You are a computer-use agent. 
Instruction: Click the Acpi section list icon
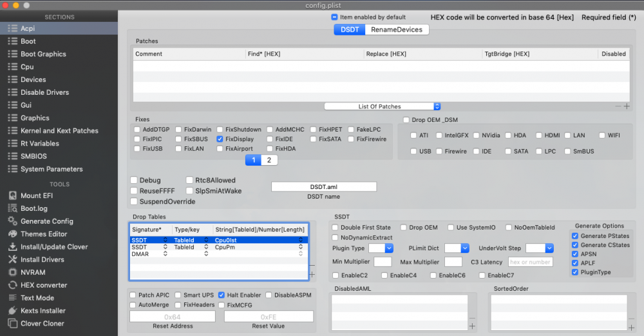coord(13,28)
